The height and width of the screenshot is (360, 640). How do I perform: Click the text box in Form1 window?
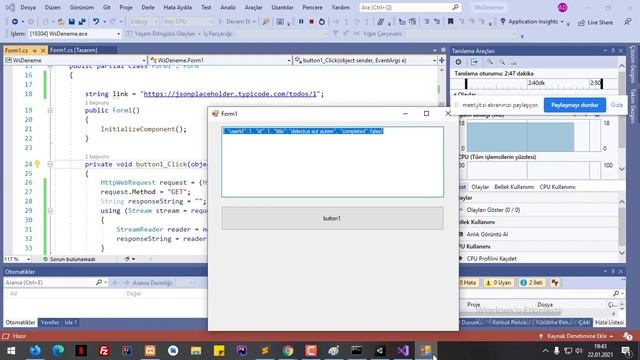pyautogui.click(x=332, y=162)
